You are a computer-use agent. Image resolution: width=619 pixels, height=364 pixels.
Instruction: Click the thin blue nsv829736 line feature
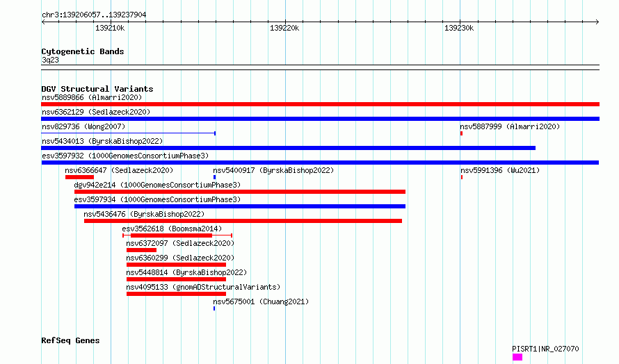(128, 133)
